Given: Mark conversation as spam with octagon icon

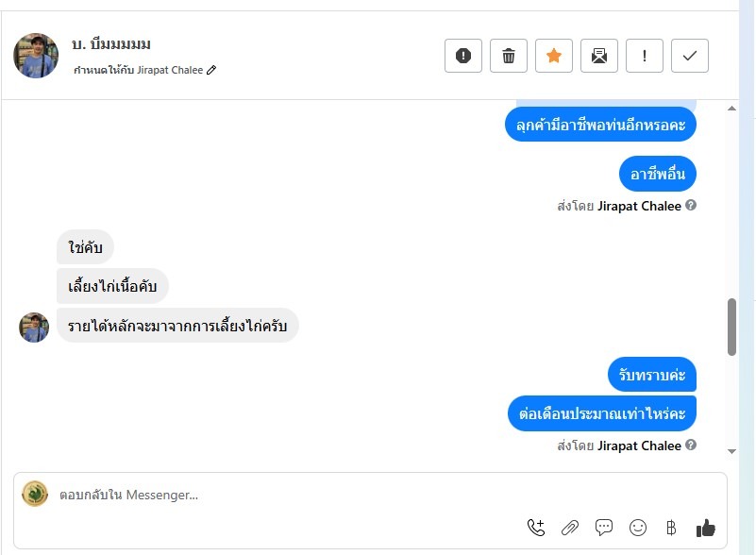Looking at the screenshot, I should 463,56.
